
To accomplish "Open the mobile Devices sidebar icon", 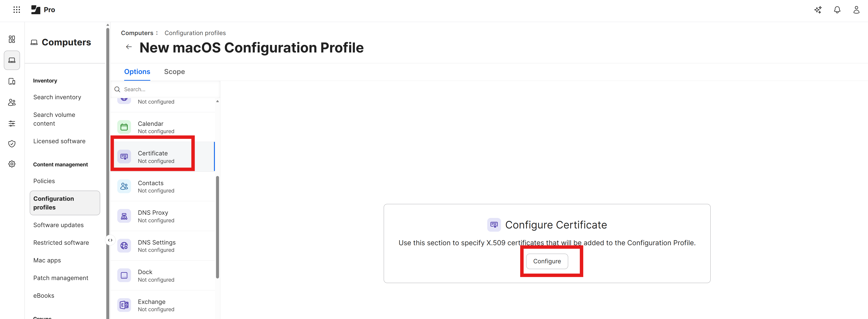I will click(x=12, y=81).
